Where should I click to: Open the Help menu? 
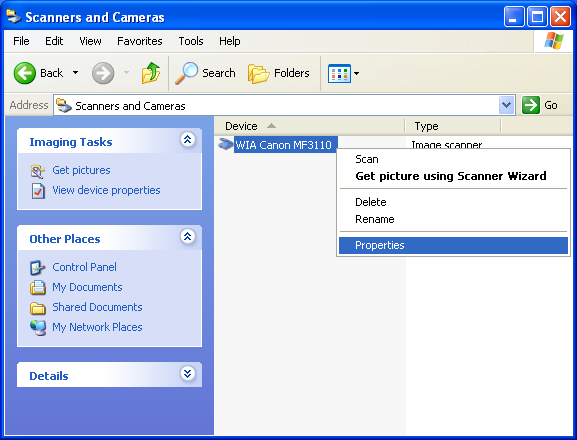point(230,41)
